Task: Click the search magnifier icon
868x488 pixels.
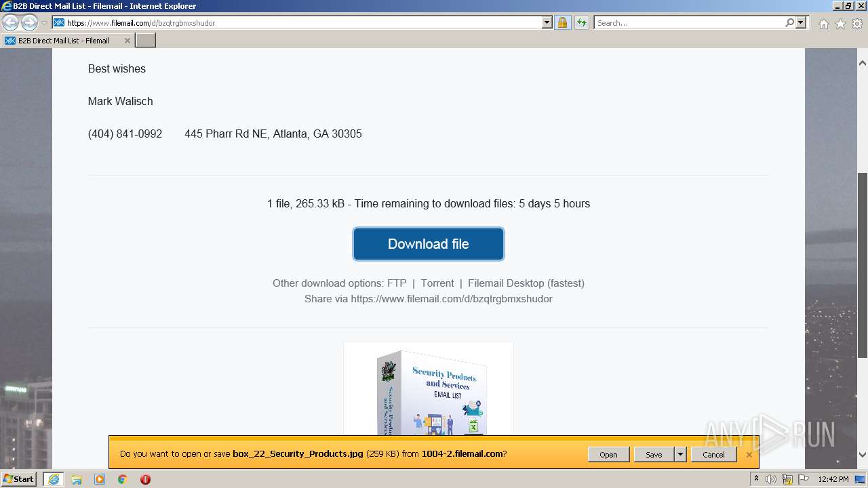Action: [789, 23]
